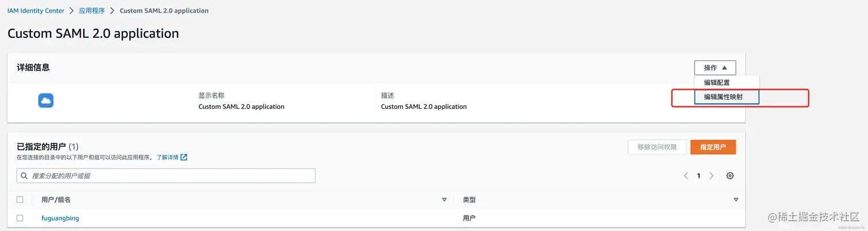Click the 类型 column header
868x231 pixels.
(469, 200)
